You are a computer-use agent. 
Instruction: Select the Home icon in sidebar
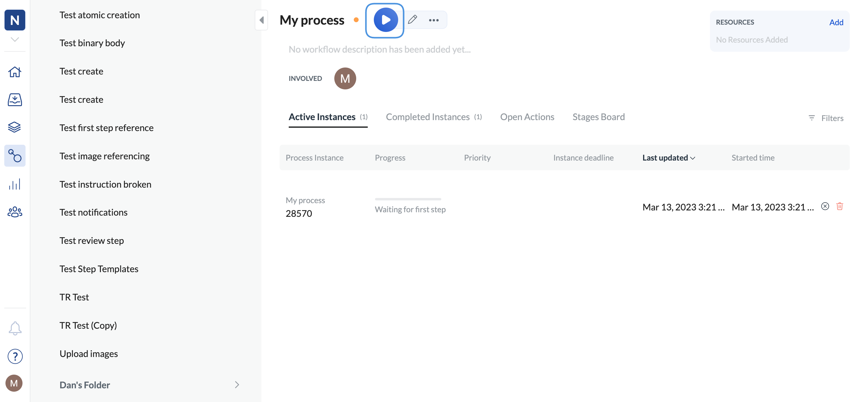point(15,72)
